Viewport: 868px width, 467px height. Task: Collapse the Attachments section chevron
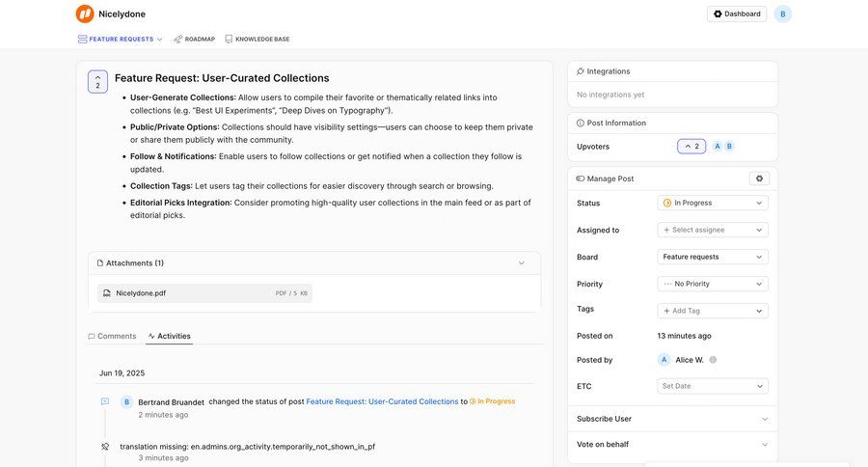[x=521, y=263]
